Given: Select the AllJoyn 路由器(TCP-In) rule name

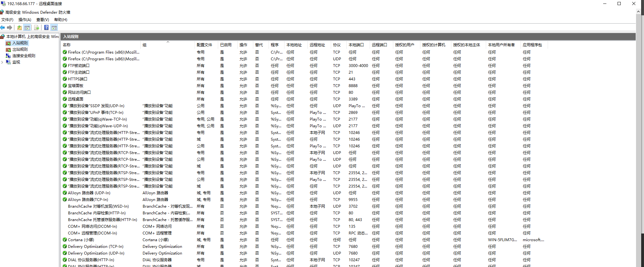Looking at the screenshot, I should click(88, 200).
